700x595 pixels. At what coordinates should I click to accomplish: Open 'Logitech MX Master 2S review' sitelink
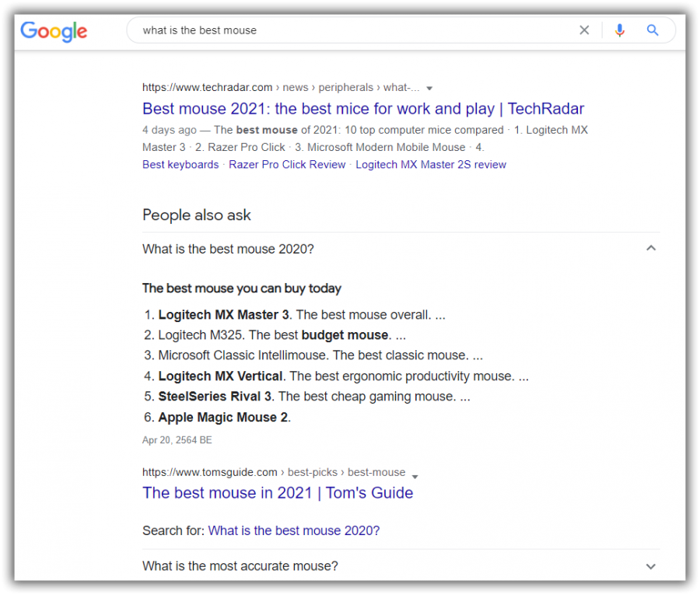(431, 165)
